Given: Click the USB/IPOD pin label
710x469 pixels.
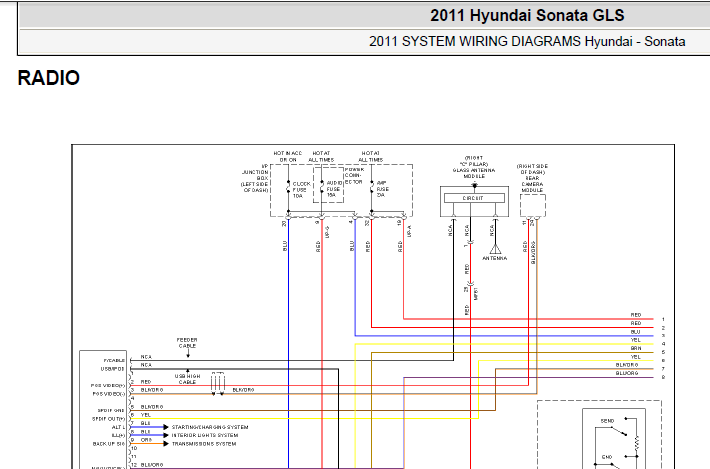Looking at the screenshot, I should point(112,369).
